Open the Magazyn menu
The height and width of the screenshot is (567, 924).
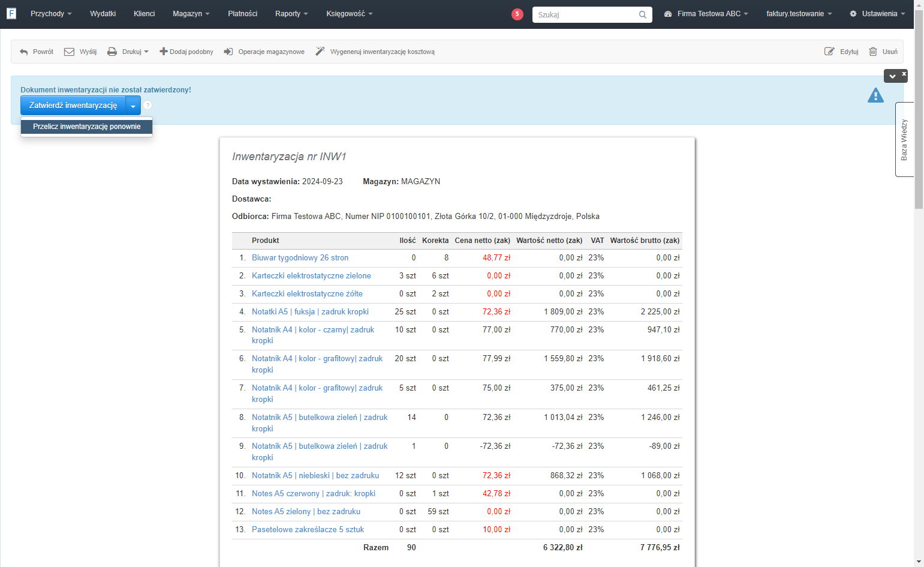click(191, 14)
